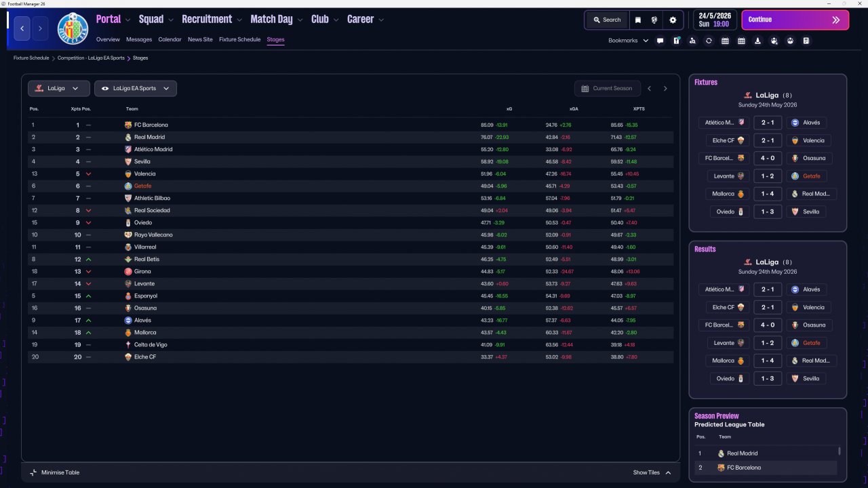The width and height of the screenshot is (868, 488).
Task: Click the Sevilla crest in table
Action: click(128, 162)
